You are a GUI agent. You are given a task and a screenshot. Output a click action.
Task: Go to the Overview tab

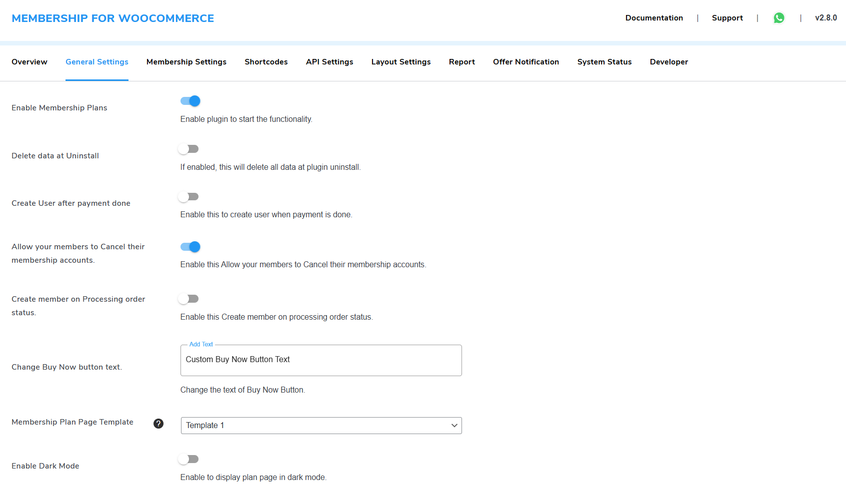point(29,62)
